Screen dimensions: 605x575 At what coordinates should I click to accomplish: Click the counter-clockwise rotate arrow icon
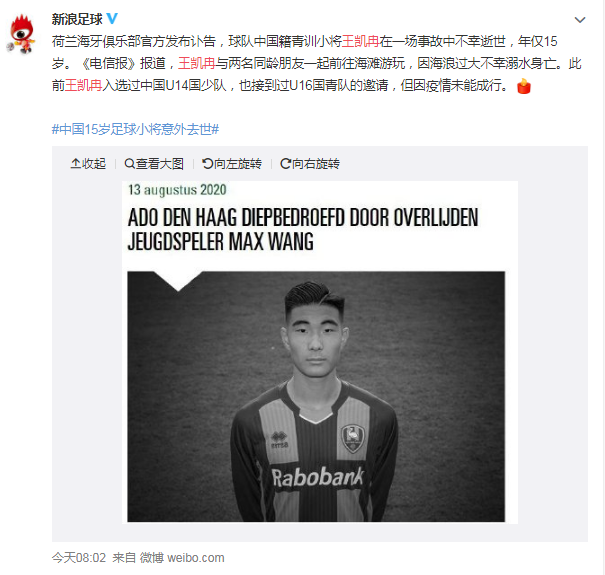tap(208, 164)
